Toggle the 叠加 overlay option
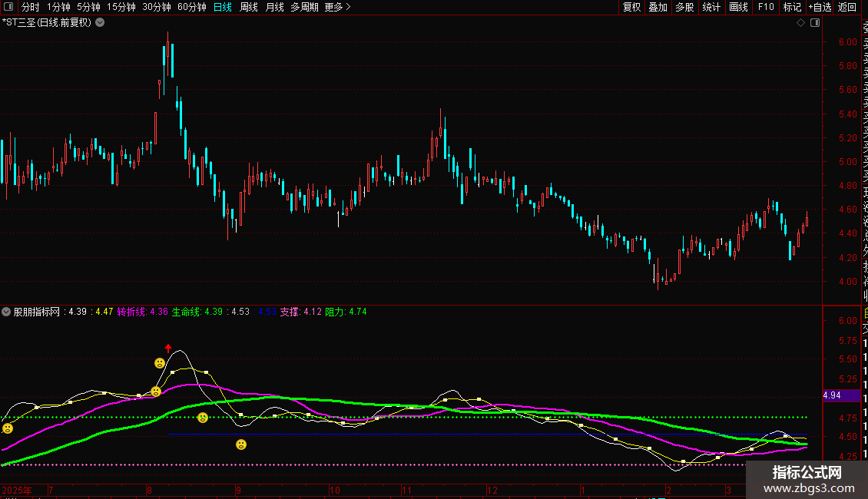The image size is (868, 499). tap(658, 8)
